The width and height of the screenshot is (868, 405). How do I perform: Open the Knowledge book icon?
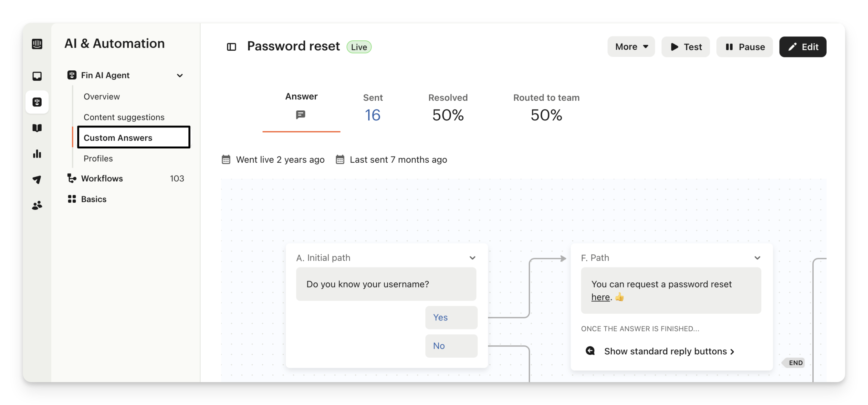37,128
